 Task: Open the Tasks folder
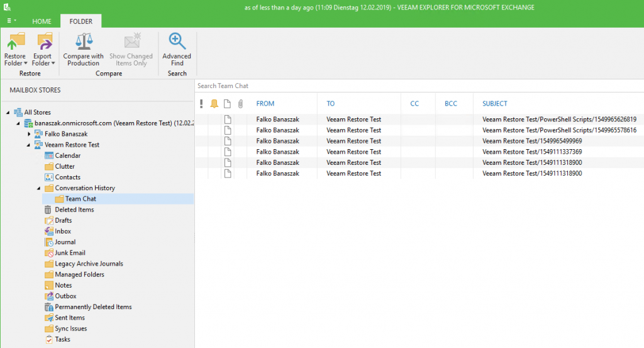[57, 339]
